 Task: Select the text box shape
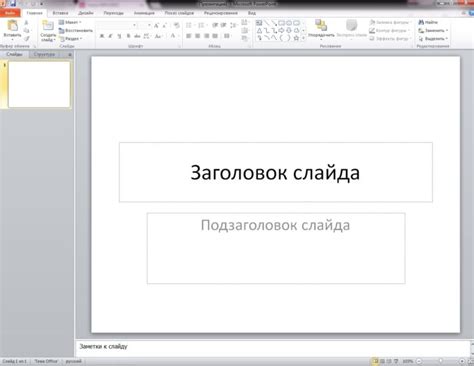259,23
